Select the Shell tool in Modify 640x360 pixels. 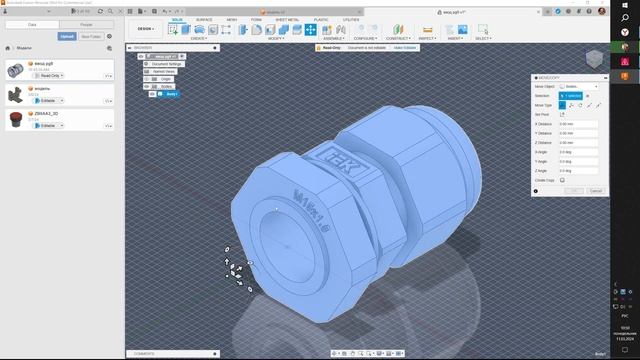270,29
